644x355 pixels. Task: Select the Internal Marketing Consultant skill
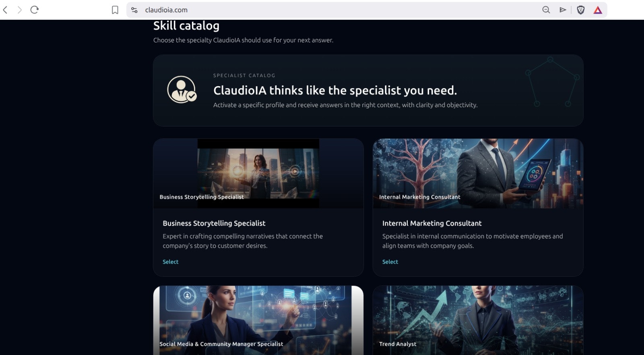(390, 262)
